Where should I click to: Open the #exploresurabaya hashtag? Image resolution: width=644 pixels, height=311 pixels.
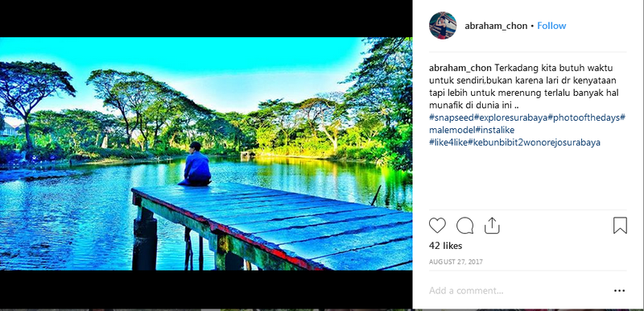click(511, 118)
